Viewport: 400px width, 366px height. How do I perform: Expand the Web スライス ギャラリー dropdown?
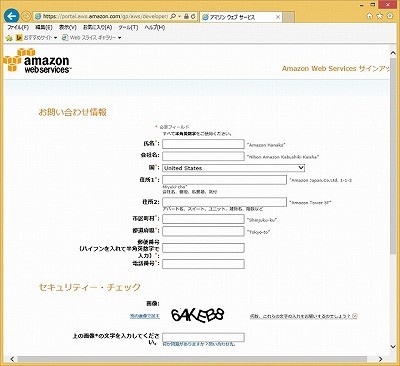pyautogui.click(x=119, y=38)
